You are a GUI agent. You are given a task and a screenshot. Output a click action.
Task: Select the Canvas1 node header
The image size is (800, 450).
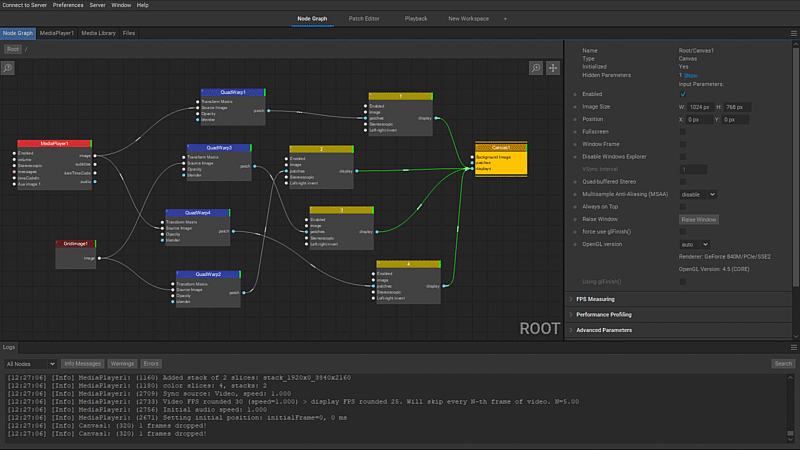point(501,148)
